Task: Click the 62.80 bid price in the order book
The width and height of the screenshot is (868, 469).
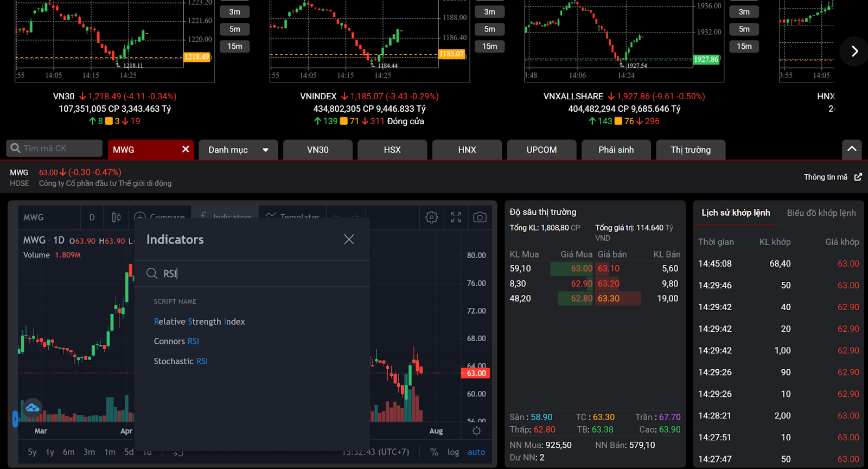Action: tap(582, 298)
